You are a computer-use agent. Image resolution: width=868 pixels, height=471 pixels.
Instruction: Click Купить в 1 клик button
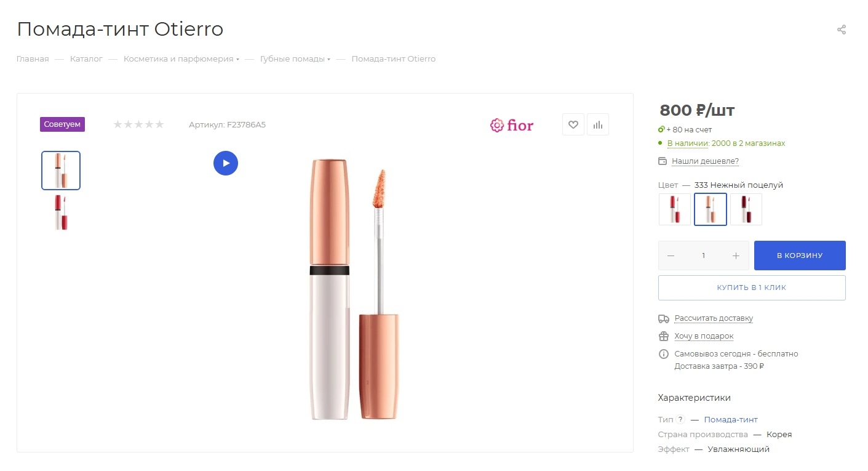[752, 288]
